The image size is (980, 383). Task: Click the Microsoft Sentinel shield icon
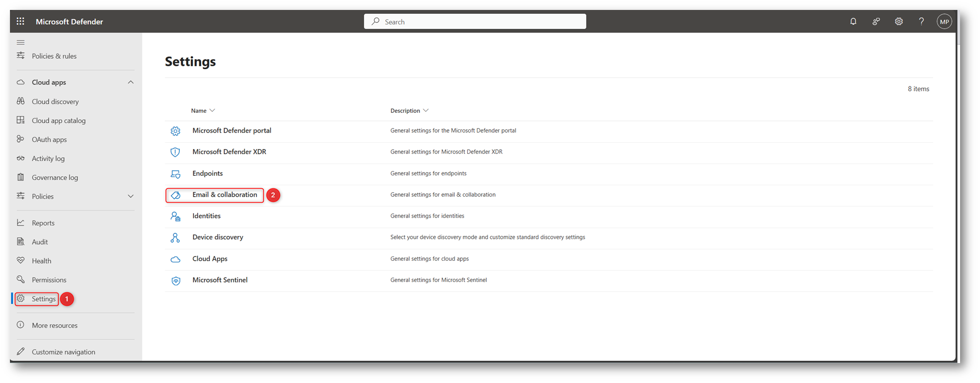[x=176, y=281]
